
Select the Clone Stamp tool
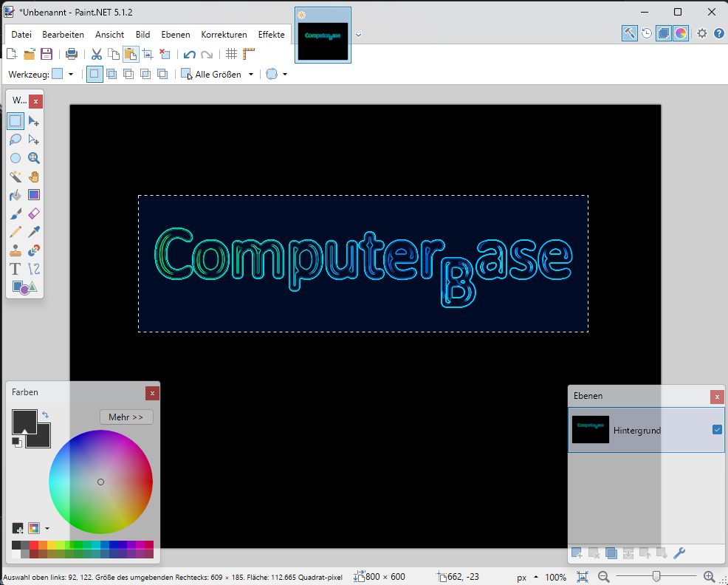coord(16,250)
